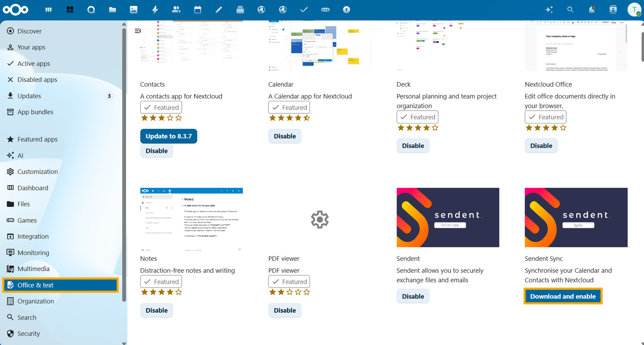Screen dimensions: 644x345
Task: Select the Integration category
Action: (x=61, y=236)
